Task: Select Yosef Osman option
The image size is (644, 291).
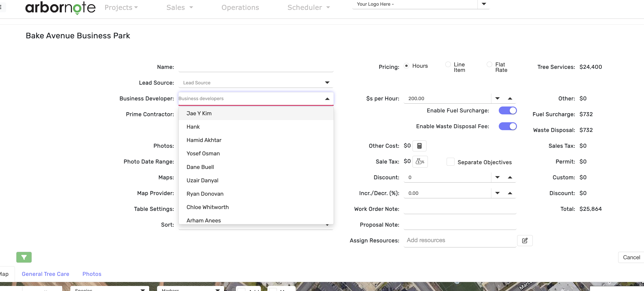Action: point(256,154)
